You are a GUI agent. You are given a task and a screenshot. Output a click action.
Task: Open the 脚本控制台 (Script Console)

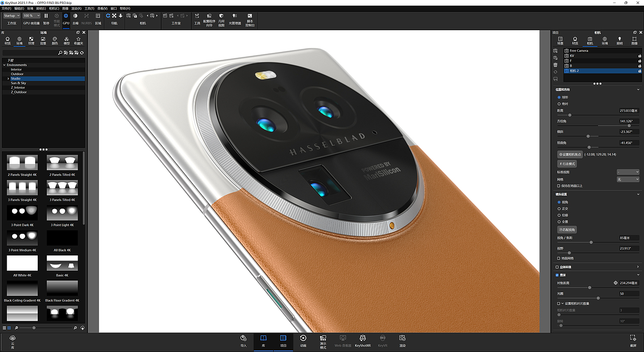tap(250, 16)
